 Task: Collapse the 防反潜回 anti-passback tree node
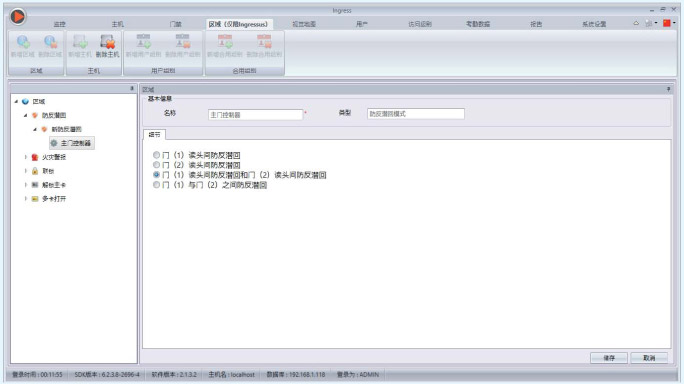click(x=25, y=115)
